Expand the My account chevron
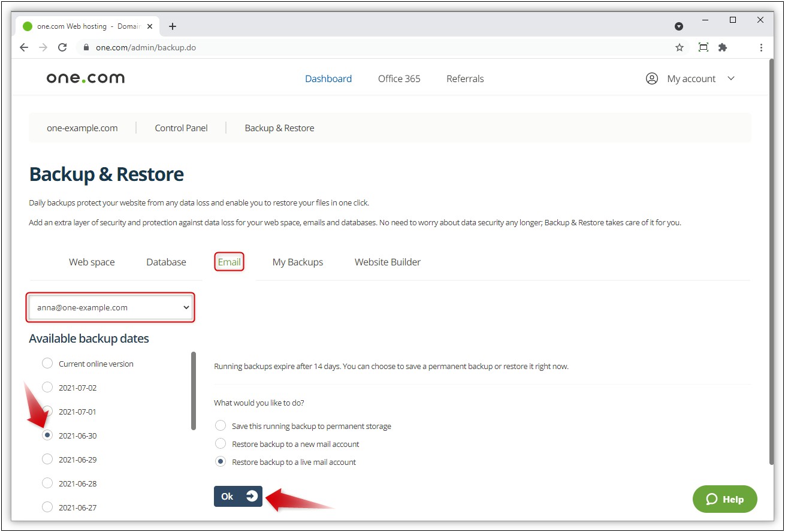The height and width of the screenshot is (532, 785). [731, 78]
